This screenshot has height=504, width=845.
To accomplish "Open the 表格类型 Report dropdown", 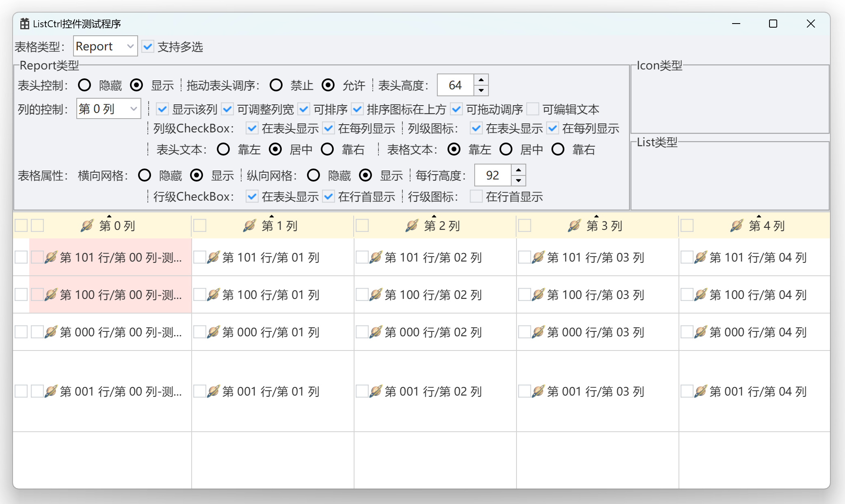I will (x=105, y=46).
